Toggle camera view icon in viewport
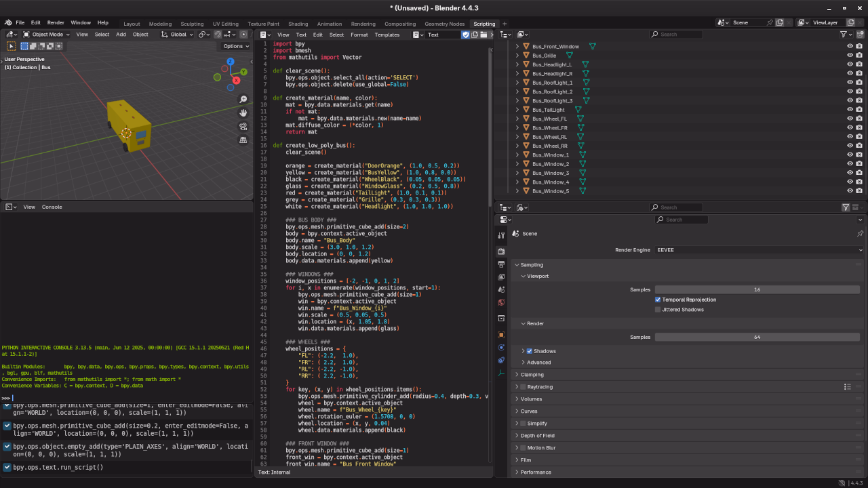This screenshot has height=488, width=868. [243, 127]
